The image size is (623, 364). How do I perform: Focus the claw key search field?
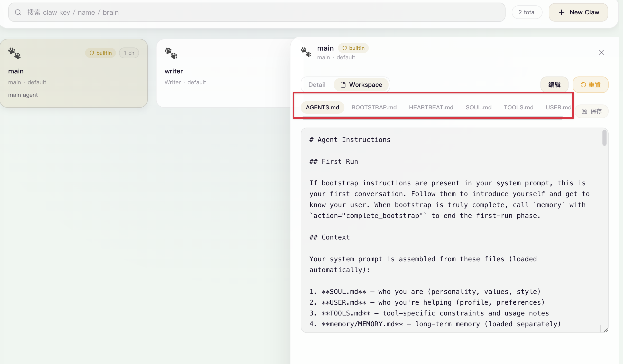[257, 12]
